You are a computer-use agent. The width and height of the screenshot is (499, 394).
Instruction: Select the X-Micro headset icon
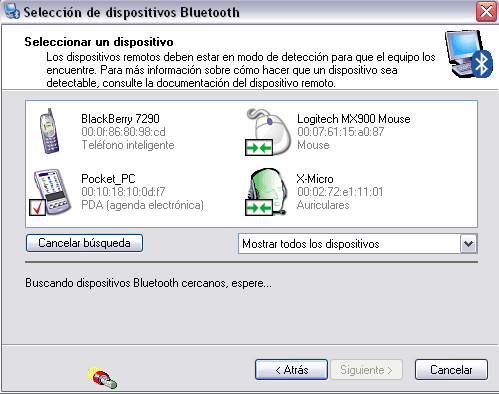267,192
